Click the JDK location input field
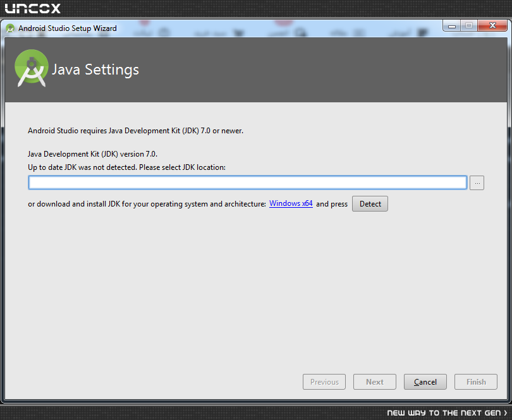This screenshot has height=420, width=512. point(248,183)
